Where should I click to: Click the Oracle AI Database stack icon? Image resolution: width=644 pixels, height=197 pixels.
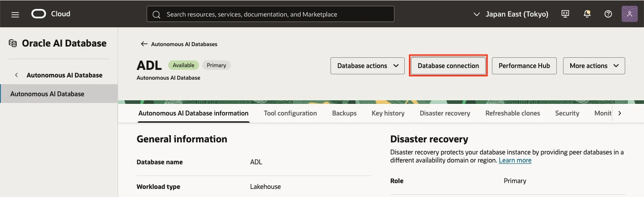(13, 43)
